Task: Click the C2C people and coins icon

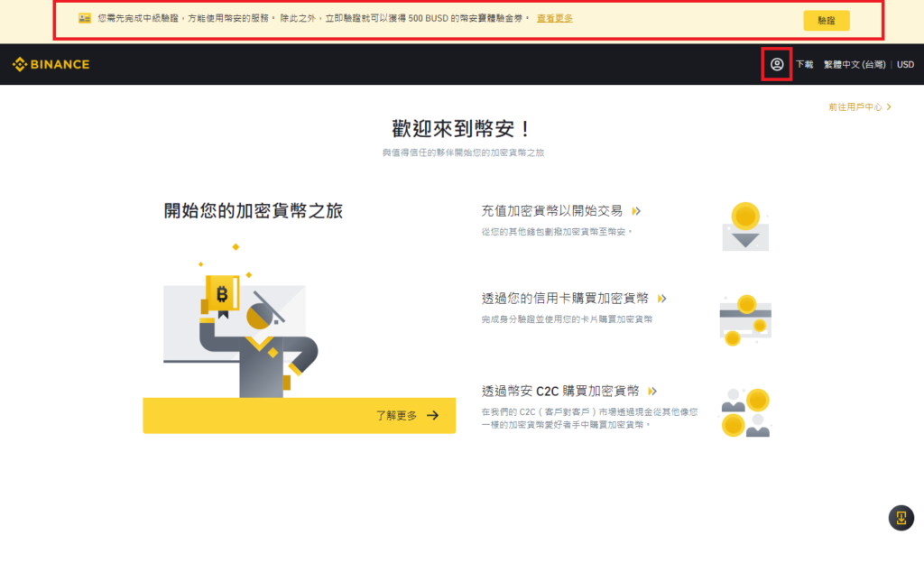Action: [745, 413]
